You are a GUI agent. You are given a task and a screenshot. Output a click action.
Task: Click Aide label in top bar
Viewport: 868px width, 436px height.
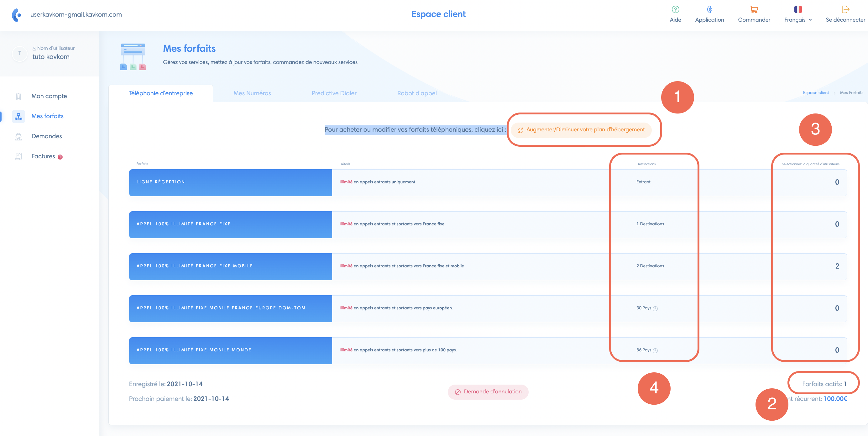click(x=675, y=20)
